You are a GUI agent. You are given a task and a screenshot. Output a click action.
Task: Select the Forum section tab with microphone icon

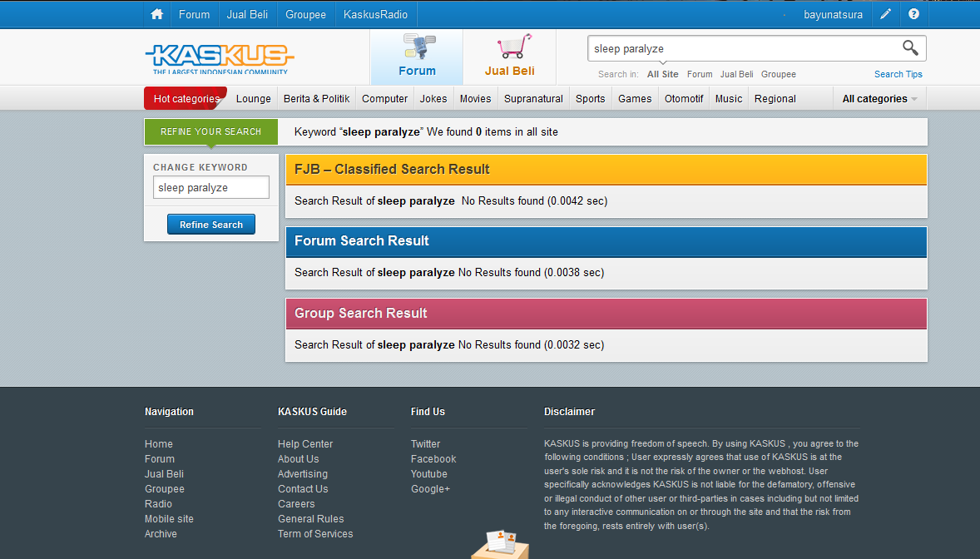coord(417,57)
